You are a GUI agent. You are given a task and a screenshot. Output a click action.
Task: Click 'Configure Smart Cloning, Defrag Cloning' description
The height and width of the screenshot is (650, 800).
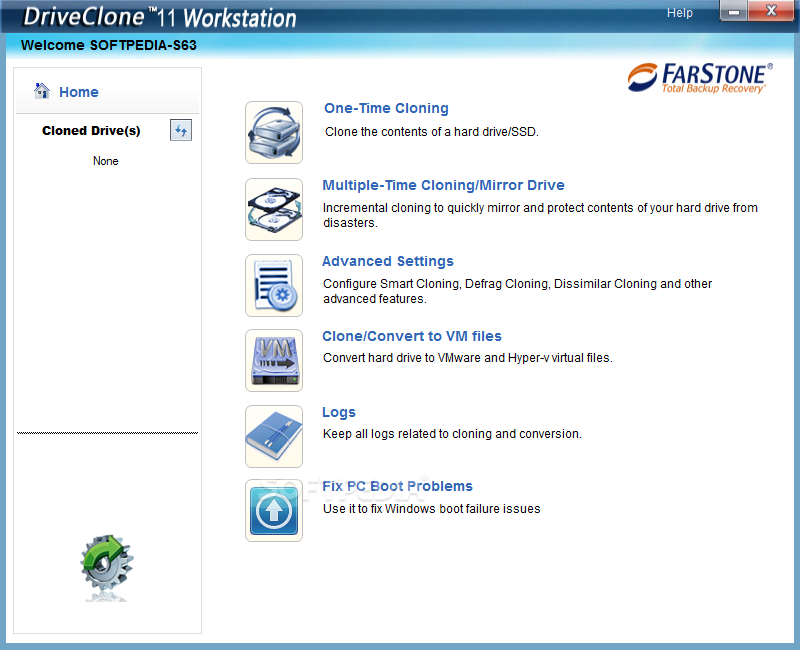[x=517, y=291]
